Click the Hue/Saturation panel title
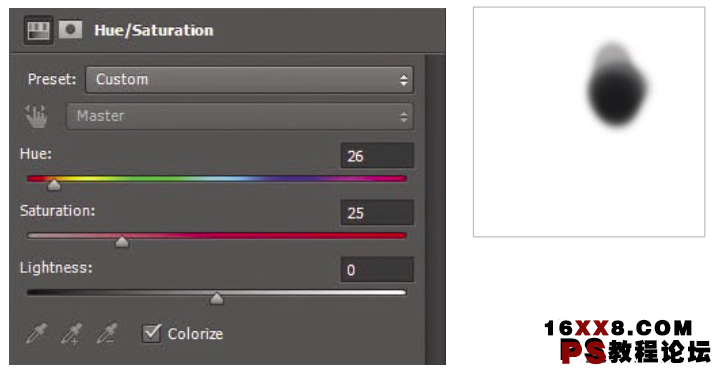This screenshot has width=717, height=377. pos(154,30)
